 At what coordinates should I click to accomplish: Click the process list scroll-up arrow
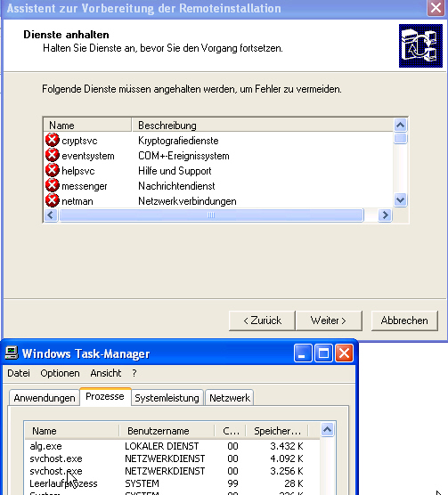(x=328, y=430)
